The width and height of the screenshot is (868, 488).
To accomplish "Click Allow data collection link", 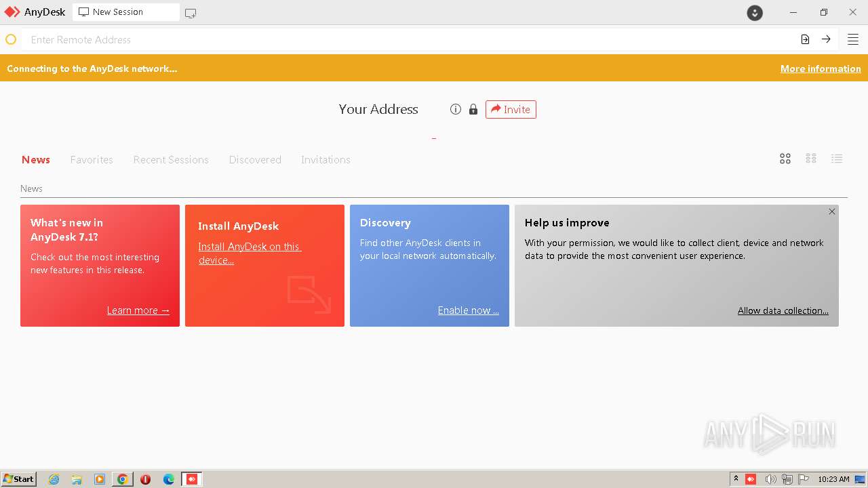I will point(783,310).
